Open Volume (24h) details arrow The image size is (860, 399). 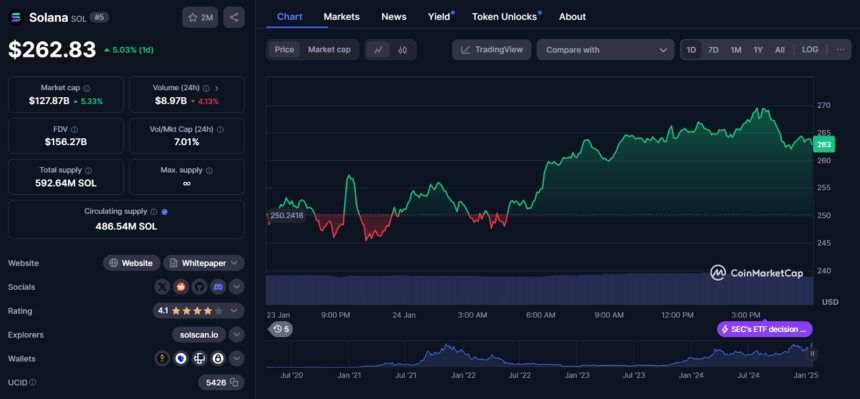point(217,88)
